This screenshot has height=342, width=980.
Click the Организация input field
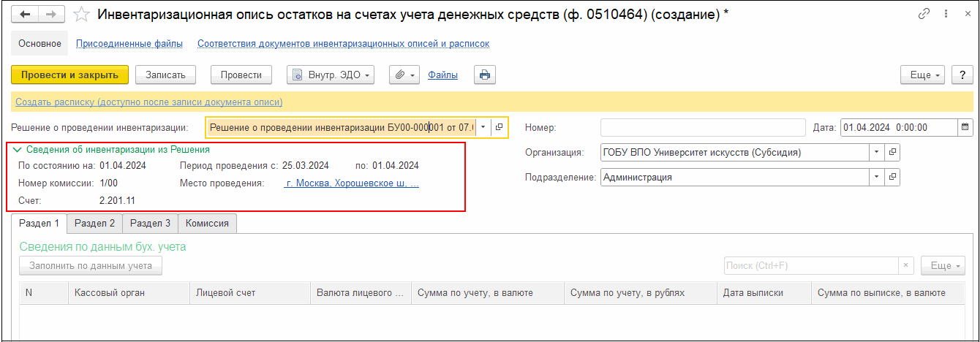[735, 152]
